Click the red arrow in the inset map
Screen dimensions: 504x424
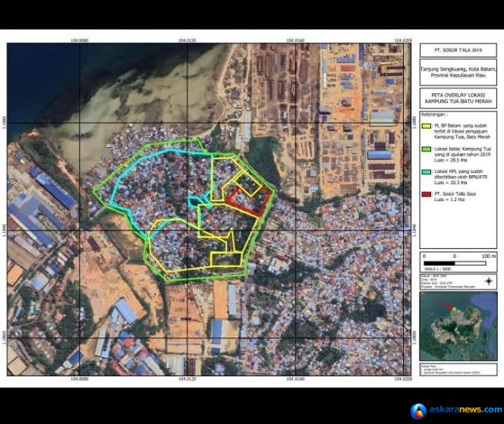point(445,304)
